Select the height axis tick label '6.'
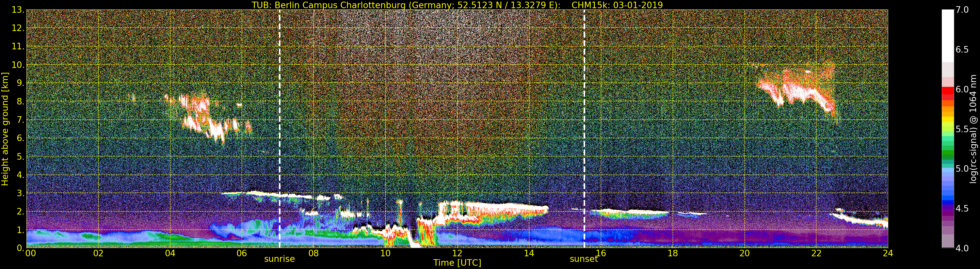The image size is (980, 269). point(21,138)
